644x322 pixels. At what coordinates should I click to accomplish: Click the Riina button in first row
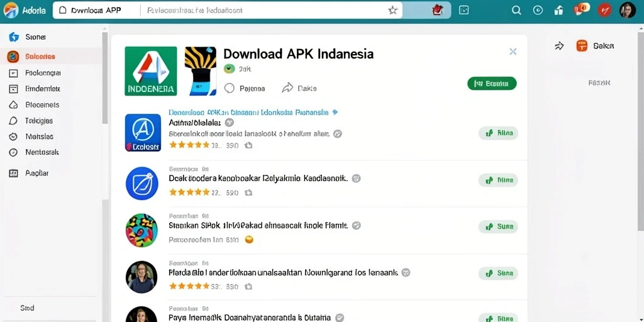click(498, 133)
